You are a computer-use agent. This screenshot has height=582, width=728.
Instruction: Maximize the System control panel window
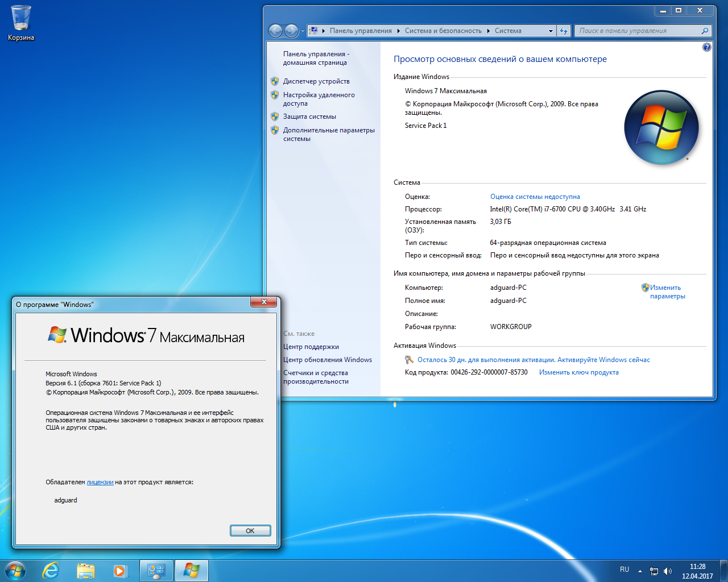(679, 10)
